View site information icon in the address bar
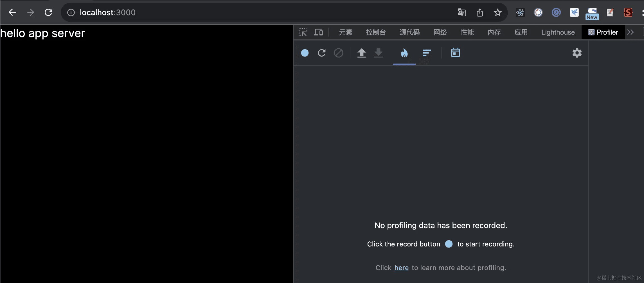Screen dimensions: 644x283 coord(71,12)
